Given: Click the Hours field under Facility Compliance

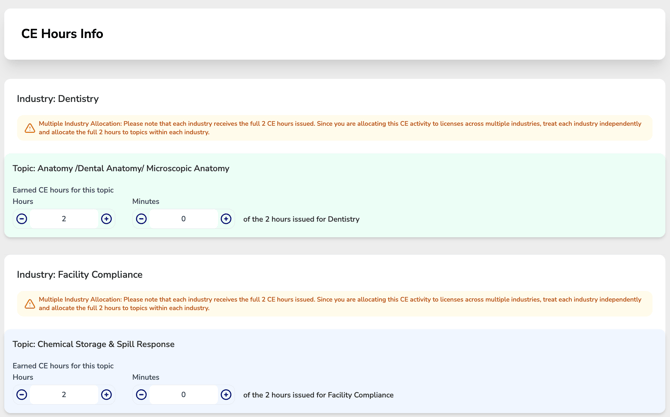Looking at the screenshot, I should [x=64, y=395].
